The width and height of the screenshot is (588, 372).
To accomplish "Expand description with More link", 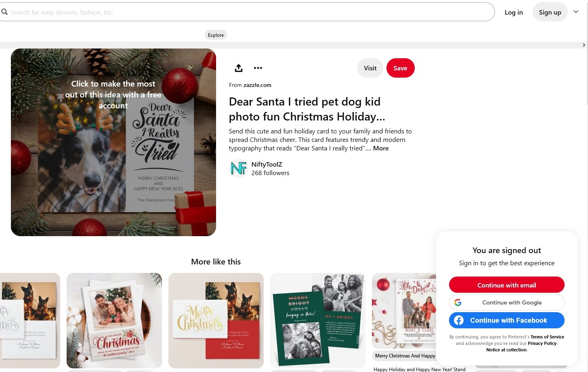I will pyautogui.click(x=381, y=148).
